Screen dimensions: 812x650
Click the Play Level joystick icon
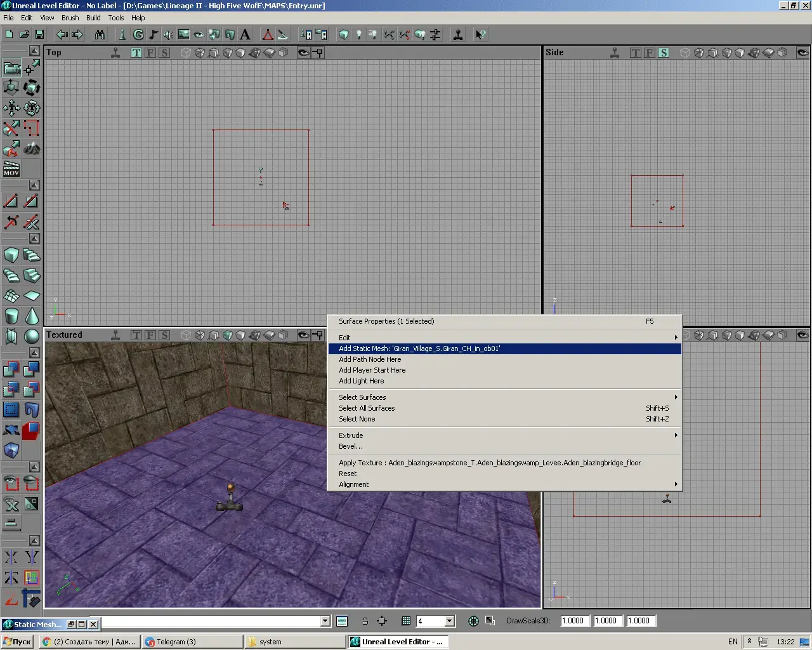(x=457, y=34)
